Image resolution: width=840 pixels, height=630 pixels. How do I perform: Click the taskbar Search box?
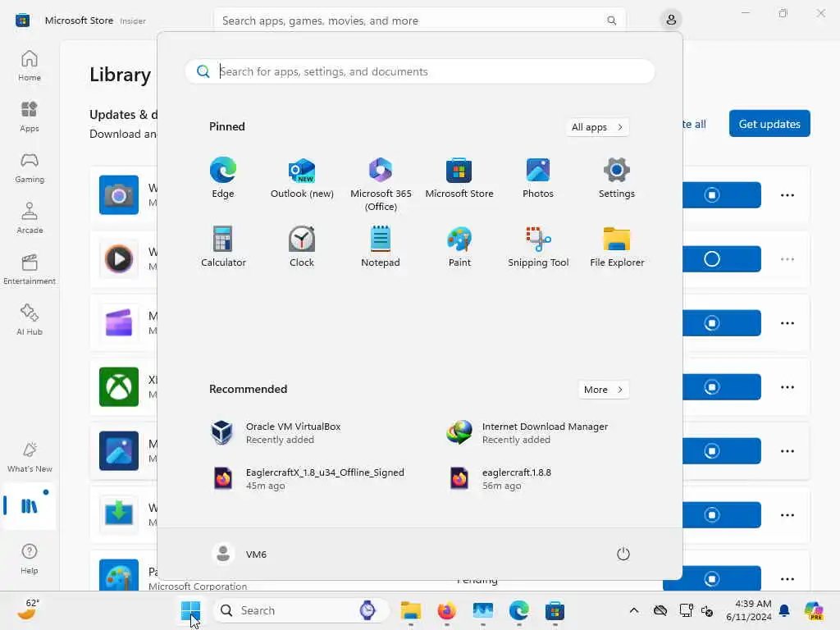[300, 610]
